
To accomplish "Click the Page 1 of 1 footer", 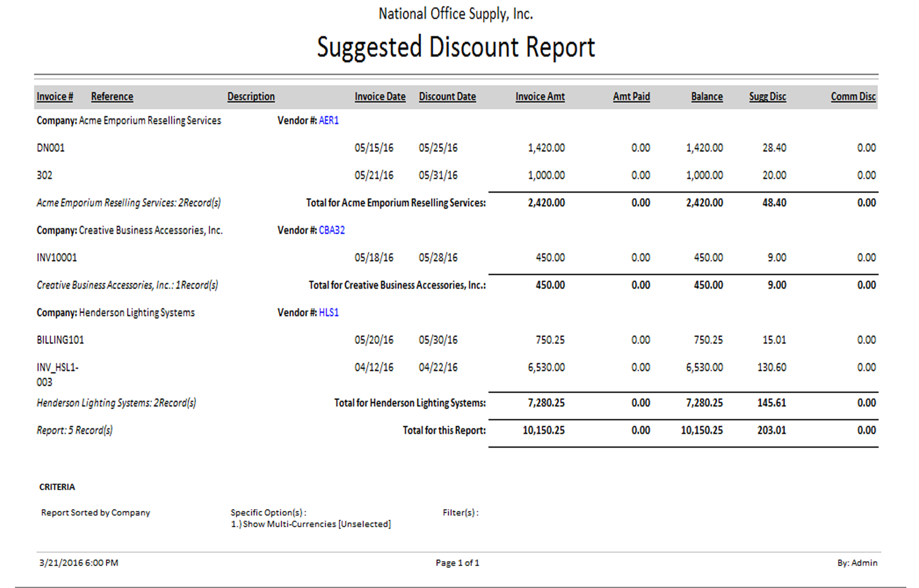I will [x=457, y=563].
